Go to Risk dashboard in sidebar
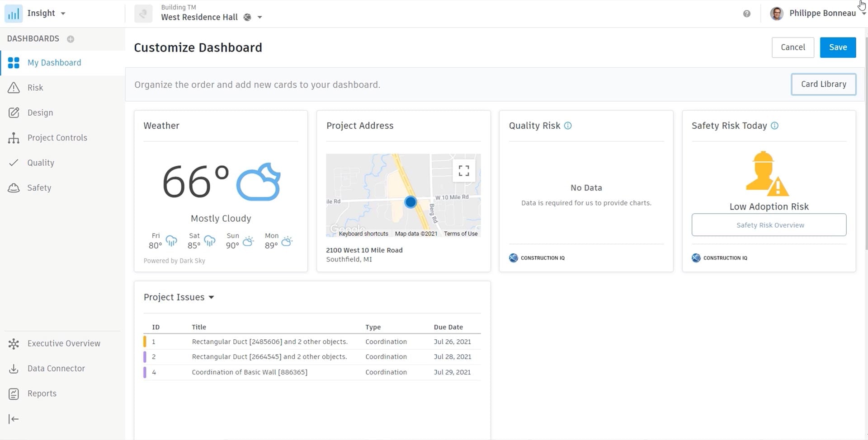This screenshot has width=868, height=440. tap(35, 88)
